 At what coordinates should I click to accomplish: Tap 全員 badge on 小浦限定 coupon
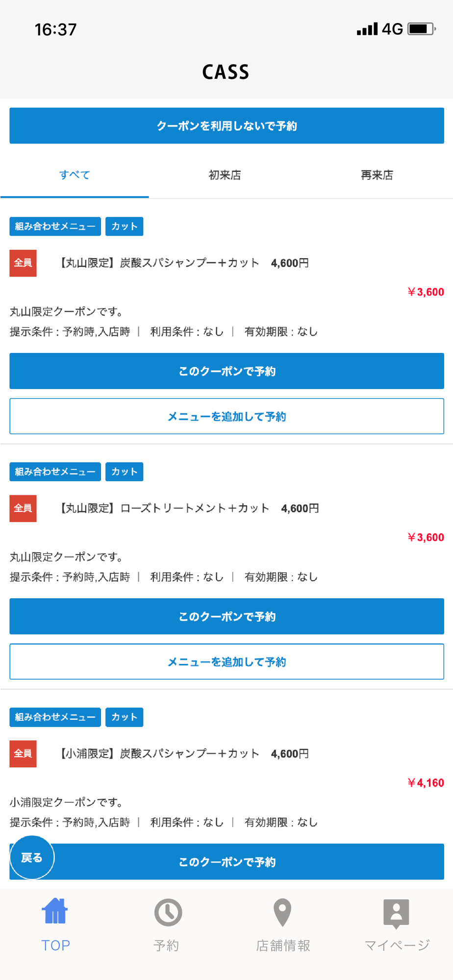[23, 754]
